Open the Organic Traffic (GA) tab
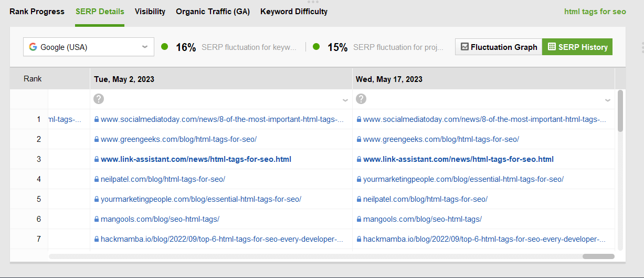This screenshot has width=644, height=278. 213,12
